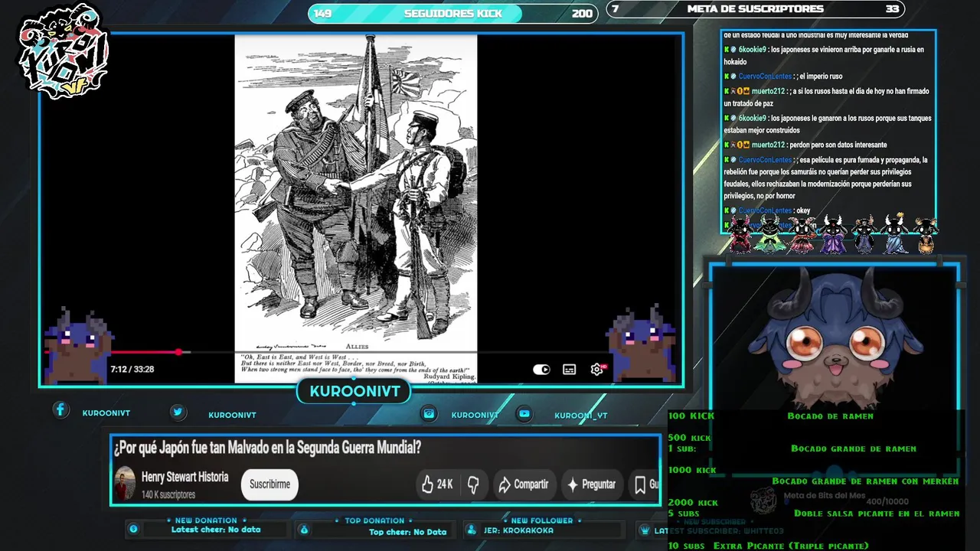
Task: Click the video title about Japón
Action: tap(267, 448)
